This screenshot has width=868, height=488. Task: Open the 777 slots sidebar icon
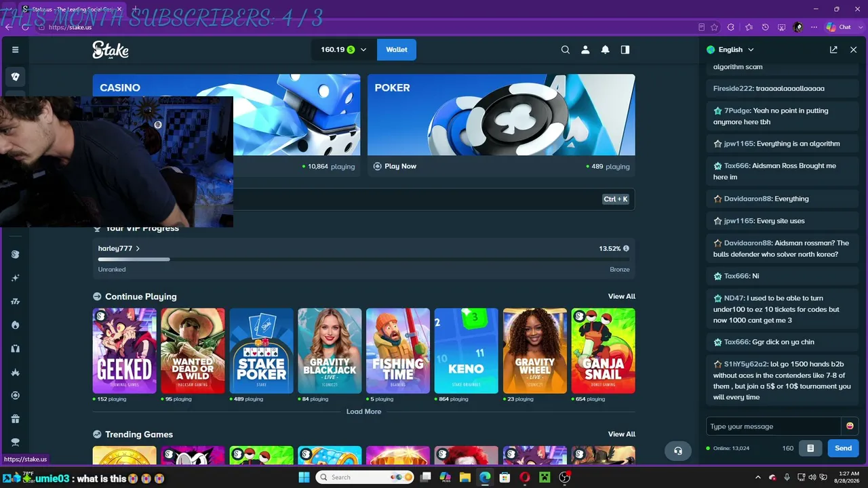point(15,302)
